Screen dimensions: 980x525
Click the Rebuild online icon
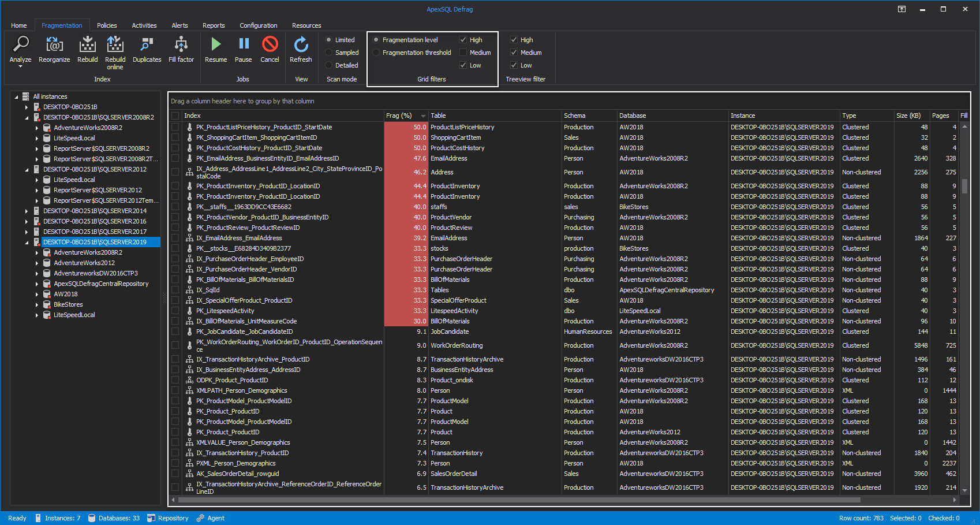(x=115, y=44)
